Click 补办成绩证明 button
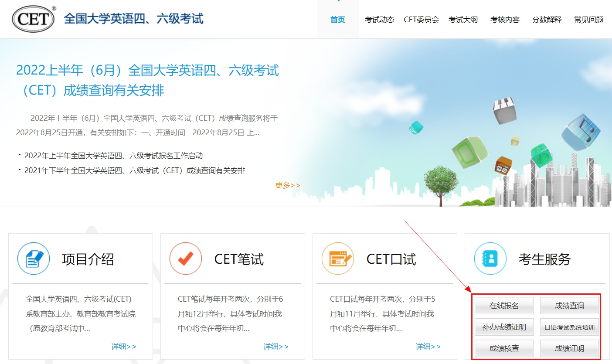 click(x=503, y=327)
